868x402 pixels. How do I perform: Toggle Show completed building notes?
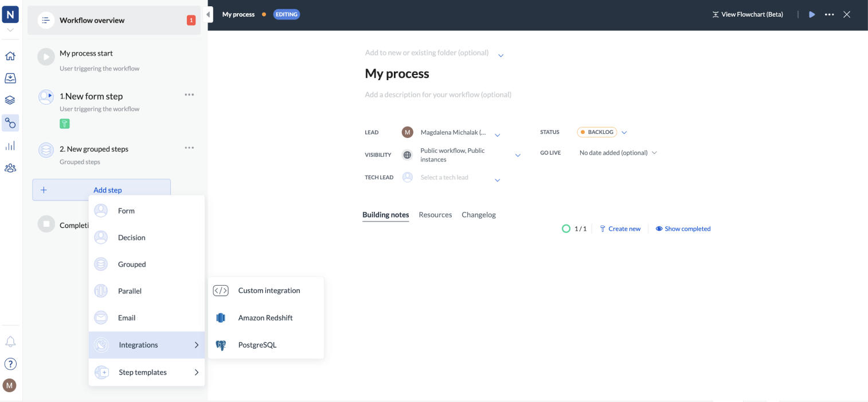[683, 228]
